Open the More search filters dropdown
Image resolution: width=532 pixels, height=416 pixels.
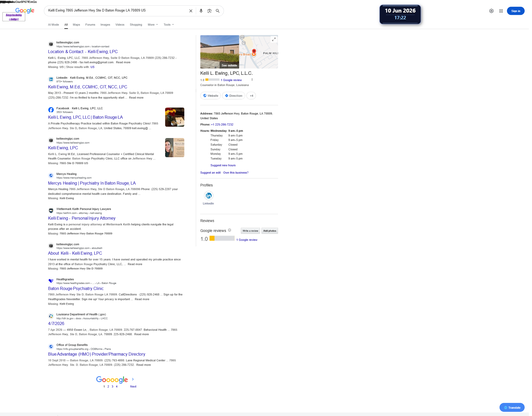153,25
